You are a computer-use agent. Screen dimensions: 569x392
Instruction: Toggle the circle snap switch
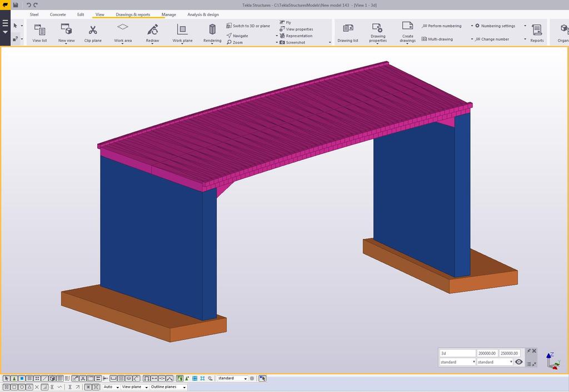coord(22,387)
